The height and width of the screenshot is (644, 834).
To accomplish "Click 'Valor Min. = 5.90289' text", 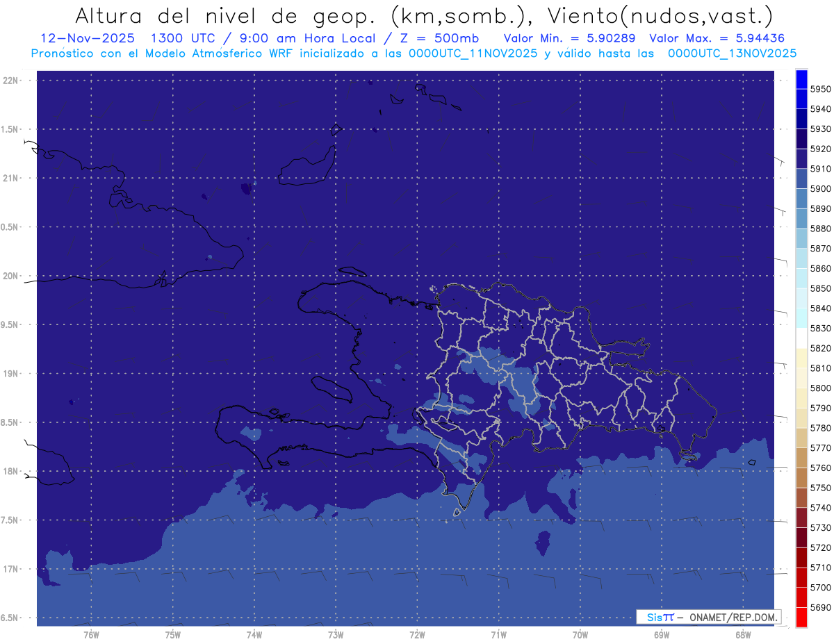I will (570, 38).
